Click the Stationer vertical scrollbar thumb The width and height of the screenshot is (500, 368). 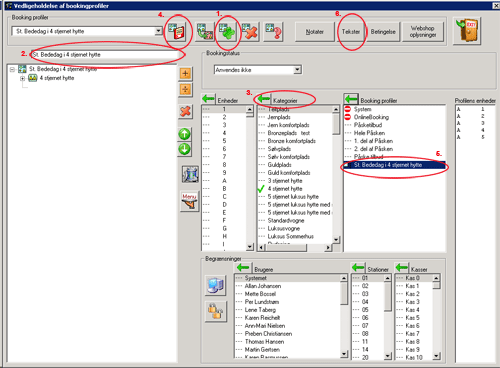(x=387, y=296)
